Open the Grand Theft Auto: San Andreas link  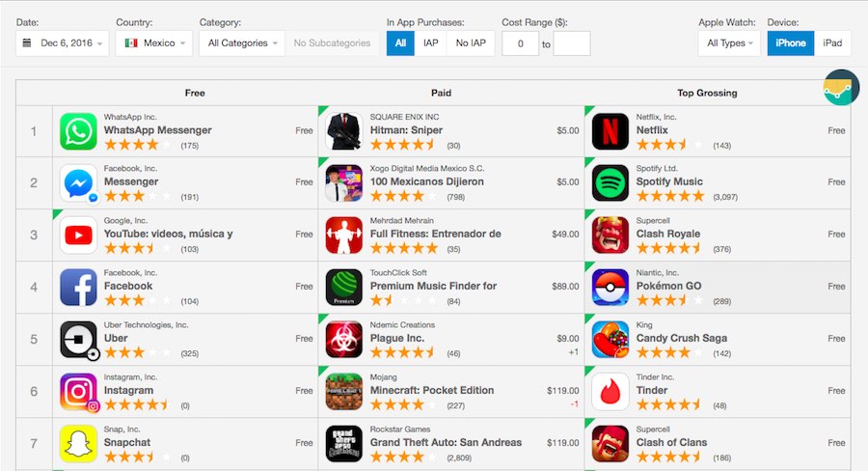(x=446, y=442)
